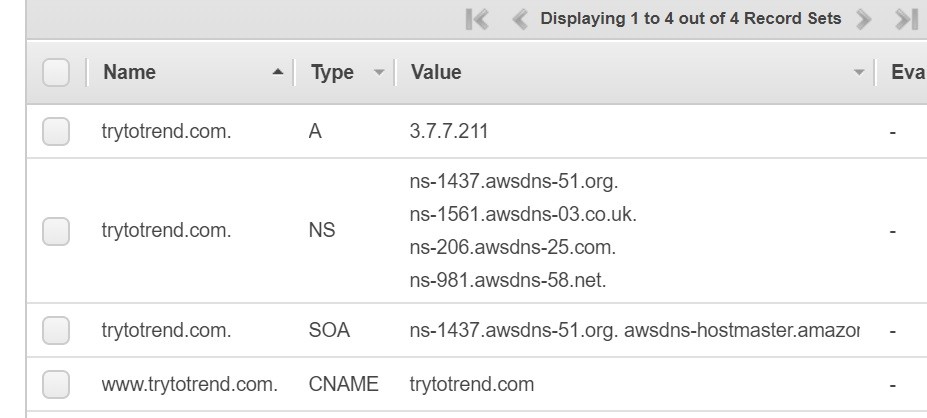Click the A record value 3.7.7.211
Viewport: 927px width, 418px height.
point(449,131)
